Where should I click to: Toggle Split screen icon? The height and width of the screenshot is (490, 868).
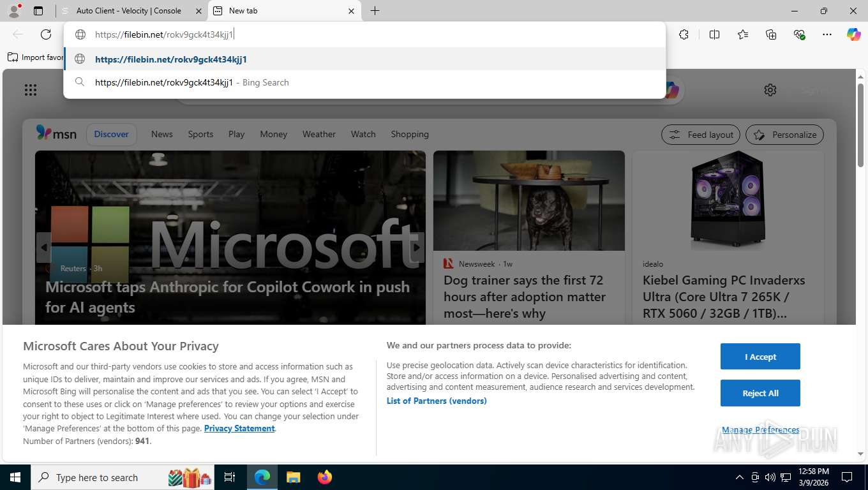714,34
